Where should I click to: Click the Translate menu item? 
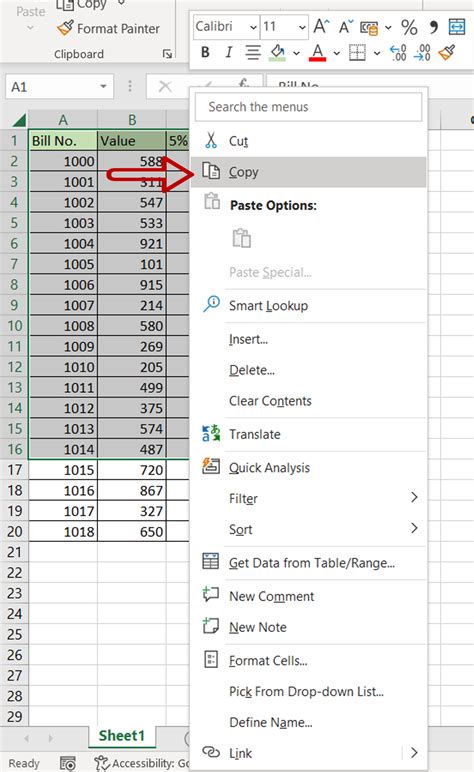[x=308, y=434]
